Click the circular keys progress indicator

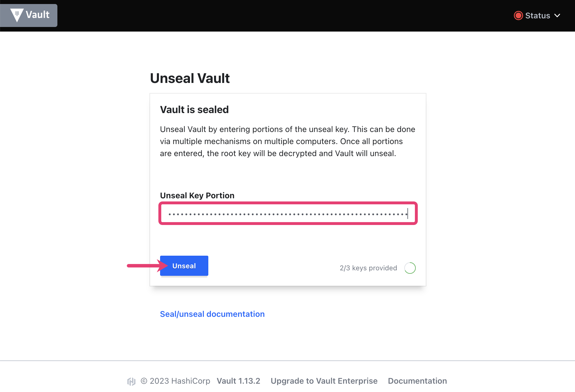[410, 268]
